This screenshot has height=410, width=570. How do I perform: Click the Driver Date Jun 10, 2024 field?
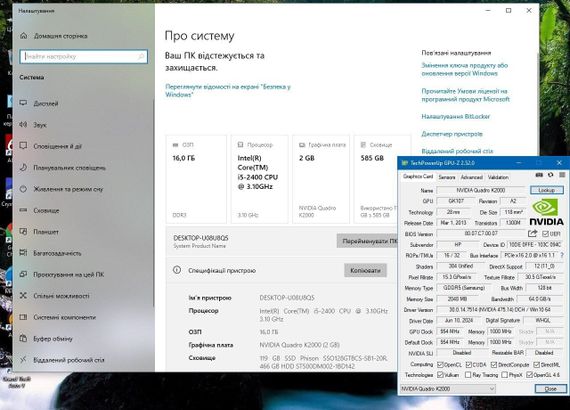pos(459,320)
